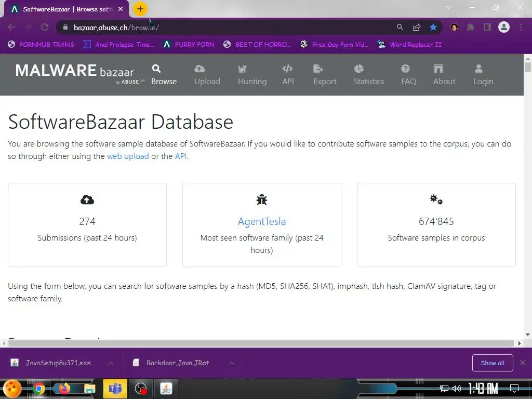View the Statistics nav page
Viewport: 532px width, 399px height.
368,75
